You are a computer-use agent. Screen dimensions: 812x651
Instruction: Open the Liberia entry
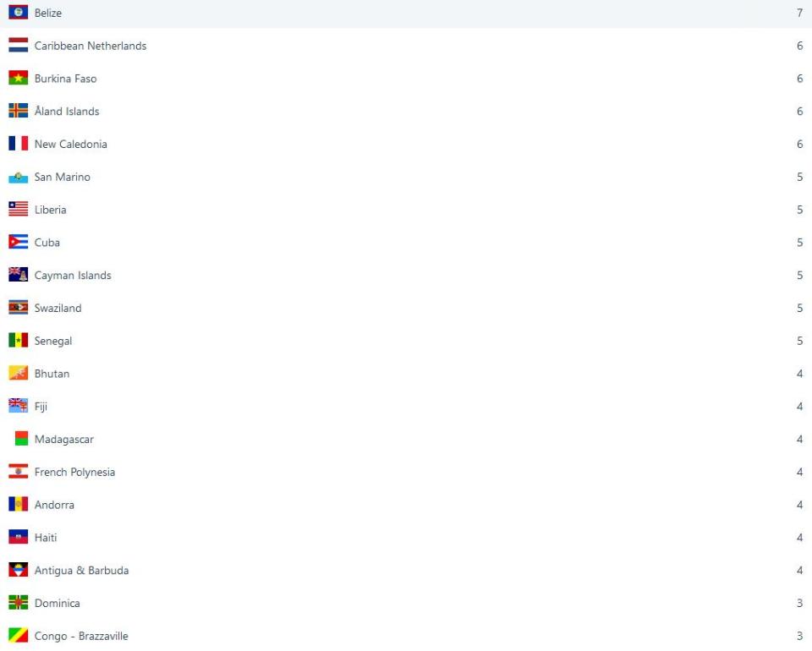pyautogui.click(x=50, y=210)
